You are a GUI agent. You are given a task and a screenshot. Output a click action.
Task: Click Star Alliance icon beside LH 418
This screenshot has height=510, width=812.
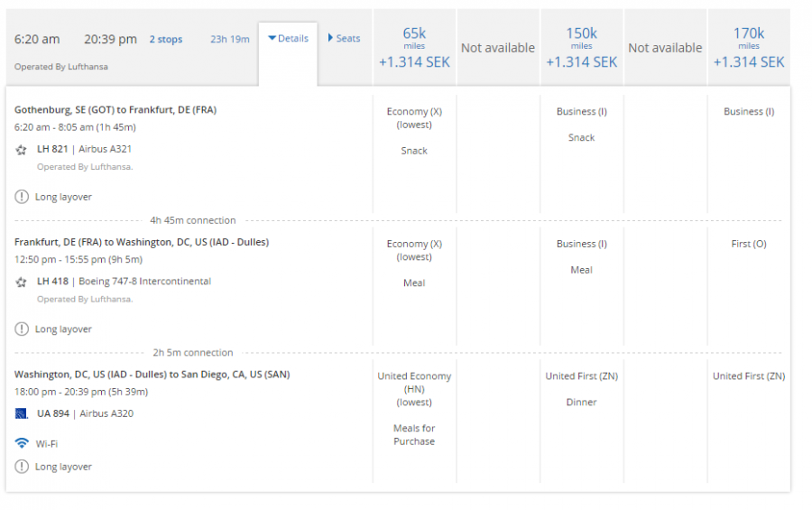[21, 282]
